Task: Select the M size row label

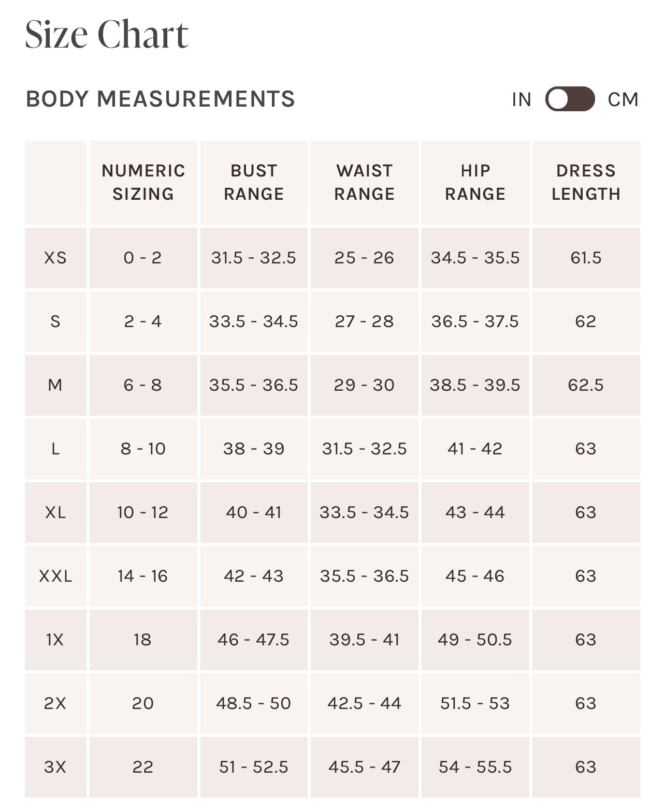Action: [x=55, y=385]
